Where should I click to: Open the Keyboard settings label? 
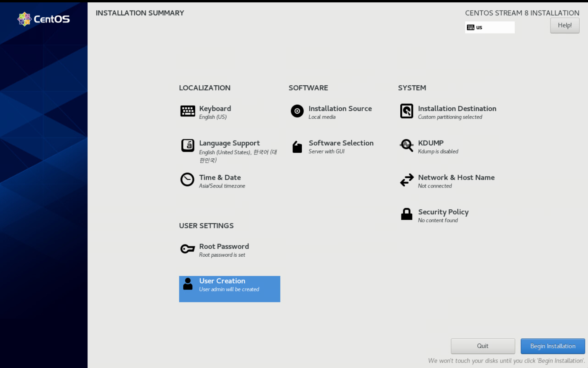pos(215,109)
